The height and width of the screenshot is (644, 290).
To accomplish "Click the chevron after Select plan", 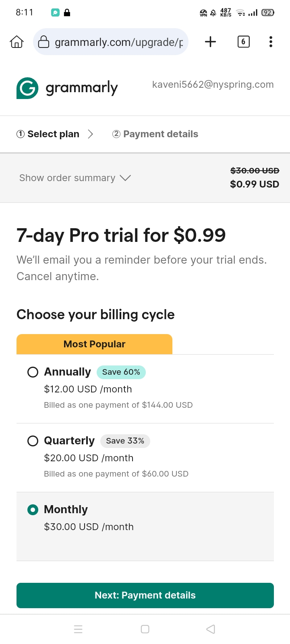I will tap(91, 134).
